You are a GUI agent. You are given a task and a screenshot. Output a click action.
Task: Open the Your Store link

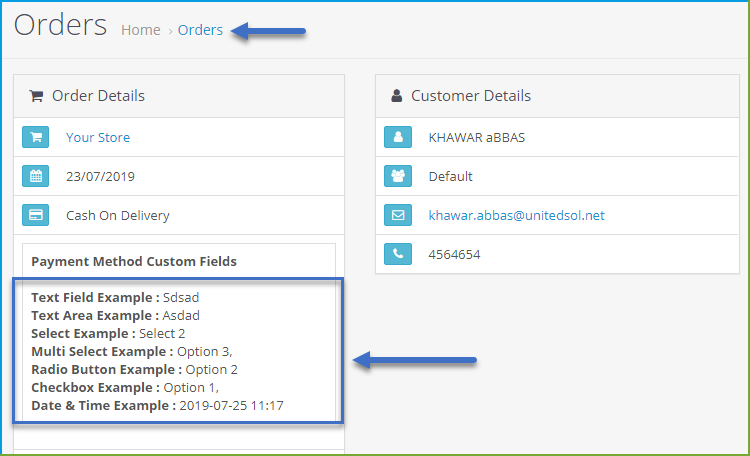98,137
